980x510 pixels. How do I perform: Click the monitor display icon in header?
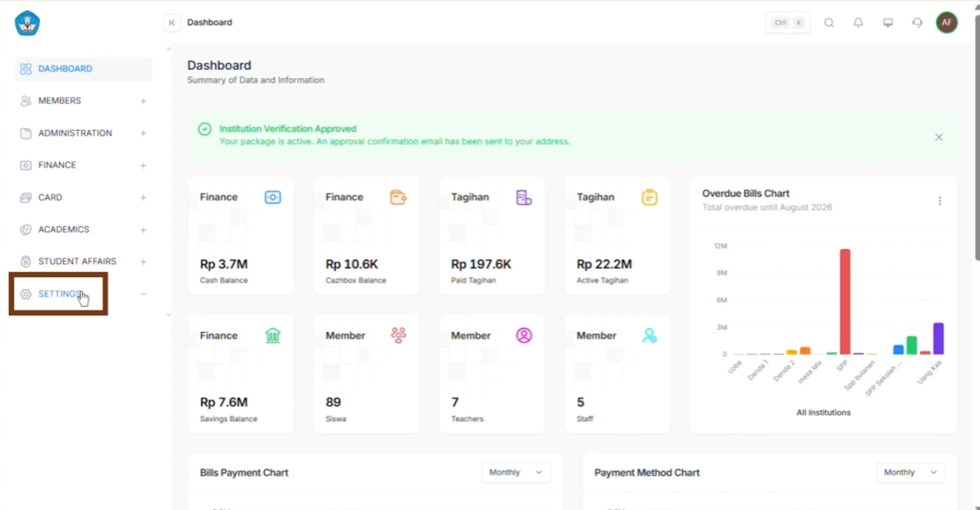[888, 23]
